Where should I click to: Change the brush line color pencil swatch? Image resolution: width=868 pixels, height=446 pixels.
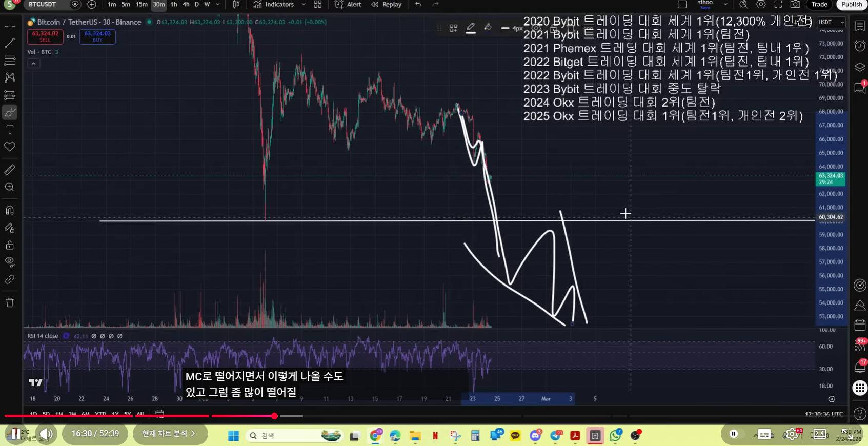pyautogui.click(x=471, y=28)
